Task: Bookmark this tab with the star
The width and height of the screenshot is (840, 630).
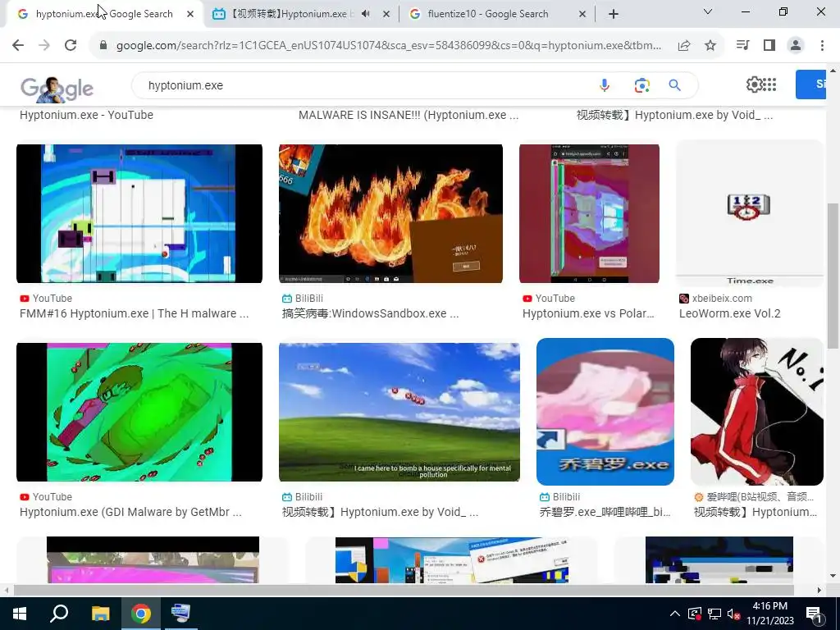Action: pyautogui.click(x=710, y=46)
